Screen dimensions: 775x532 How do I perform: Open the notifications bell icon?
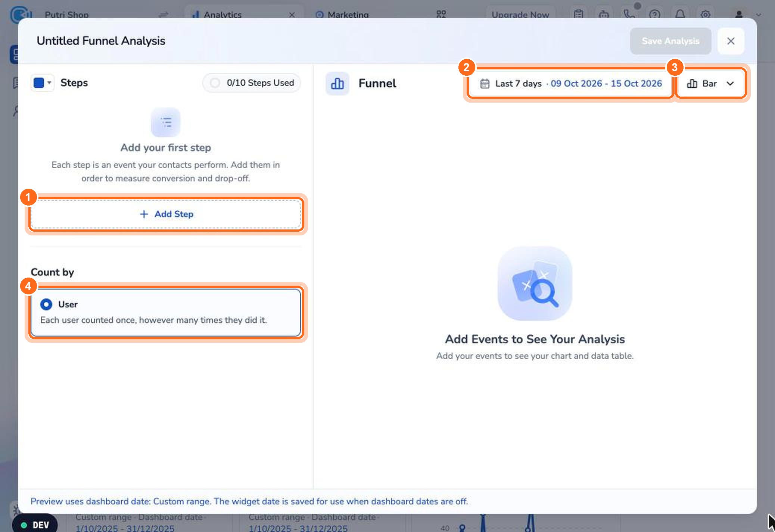[680, 15]
